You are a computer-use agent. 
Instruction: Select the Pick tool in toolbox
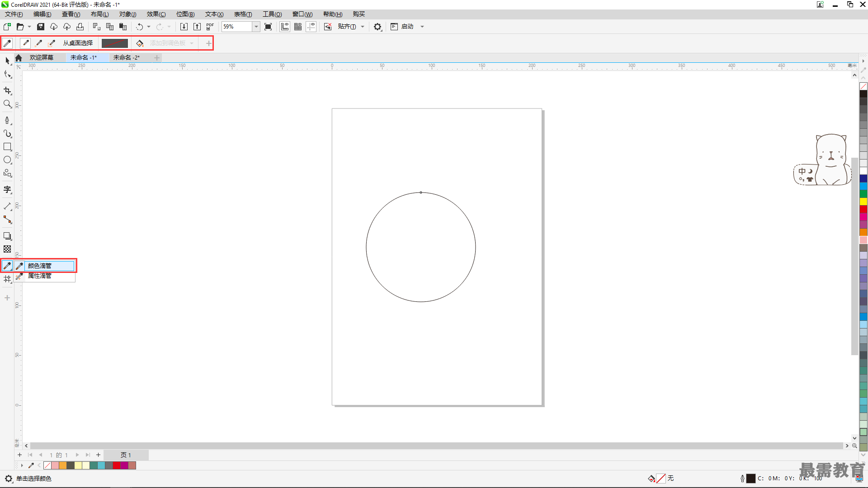click(x=7, y=61)
